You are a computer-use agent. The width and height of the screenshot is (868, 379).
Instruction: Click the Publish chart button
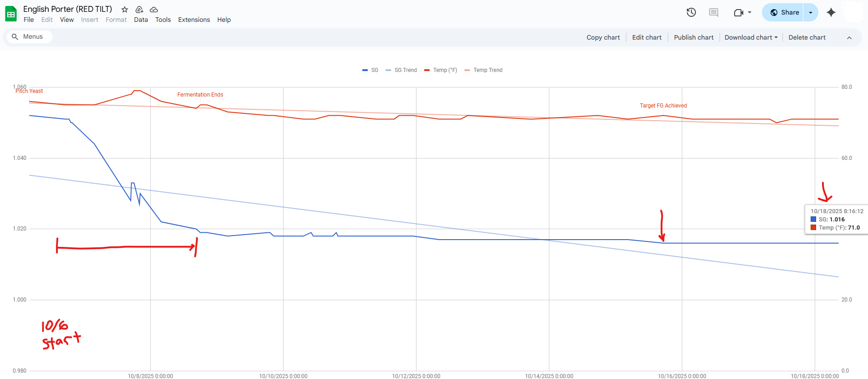point(693,37)
